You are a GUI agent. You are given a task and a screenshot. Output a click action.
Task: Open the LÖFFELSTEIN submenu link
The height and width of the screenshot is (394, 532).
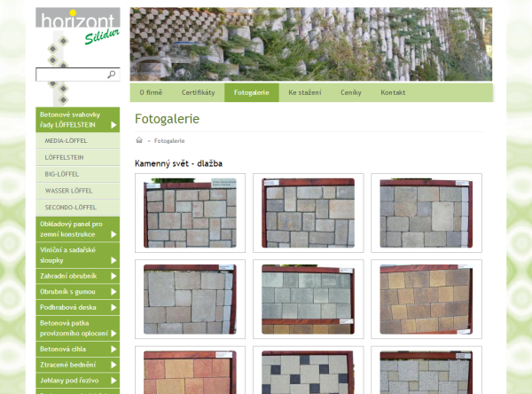coord(78,157)
